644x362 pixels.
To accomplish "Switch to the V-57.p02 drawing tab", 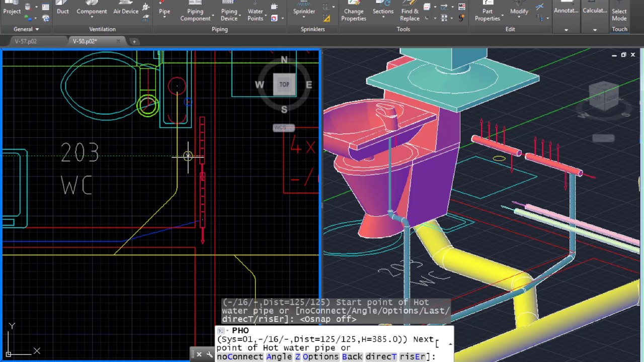I will tap(26, 41).
